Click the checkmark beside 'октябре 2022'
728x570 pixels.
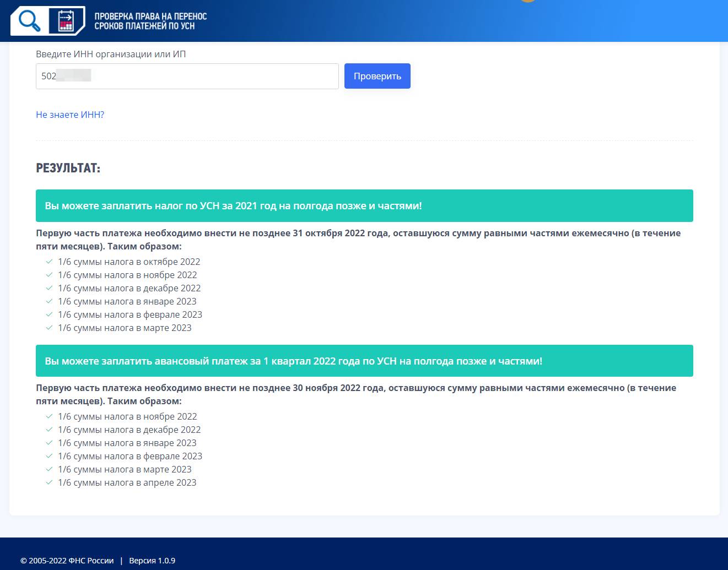49,262
